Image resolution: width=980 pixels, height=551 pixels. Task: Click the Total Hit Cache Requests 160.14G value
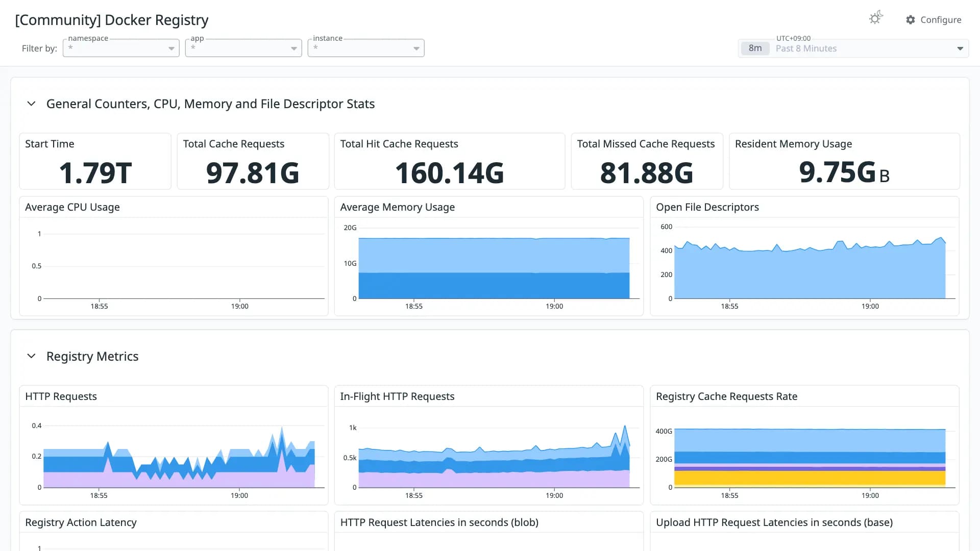pos(450,173)
